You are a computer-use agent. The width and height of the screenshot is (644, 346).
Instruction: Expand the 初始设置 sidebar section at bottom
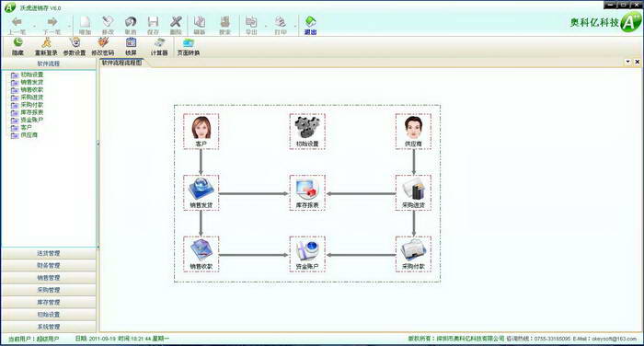[x=49, y=315]
